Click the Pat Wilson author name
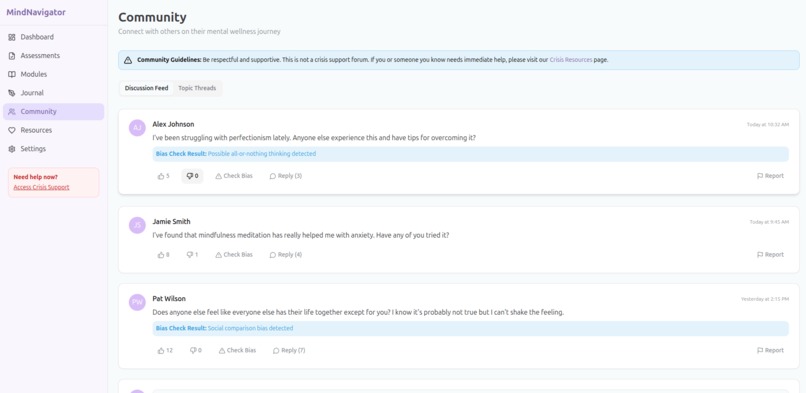The image size is (806, 393). (169, 298)
